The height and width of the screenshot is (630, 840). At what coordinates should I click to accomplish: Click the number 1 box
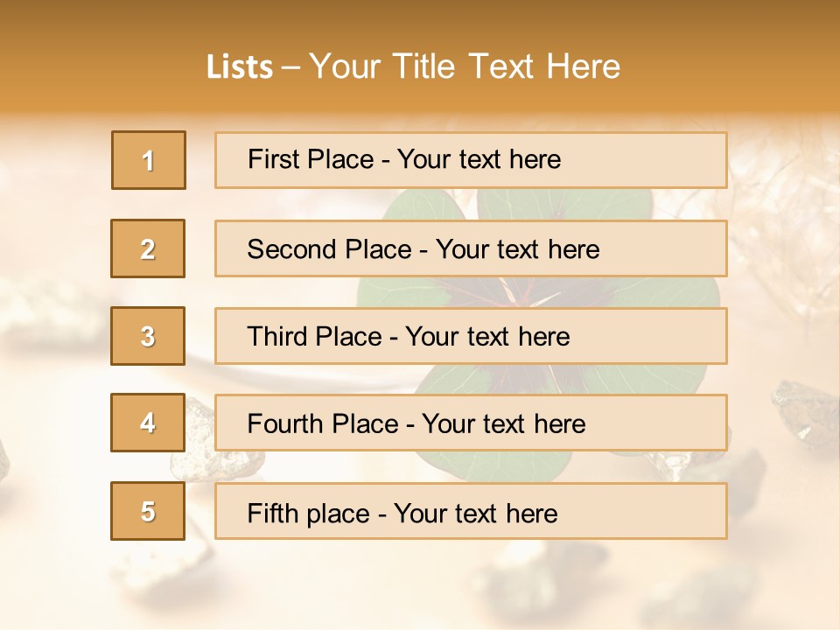coord(149,160)
